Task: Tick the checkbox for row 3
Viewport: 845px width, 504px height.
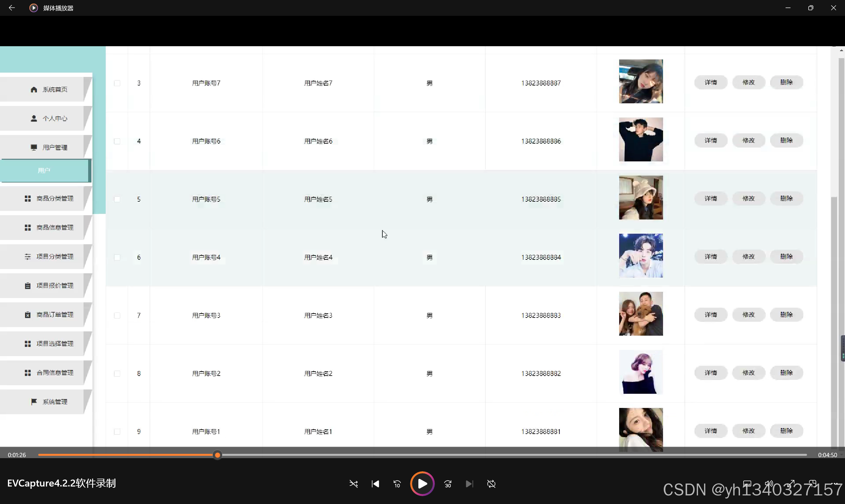Action: tap(117, 83)
